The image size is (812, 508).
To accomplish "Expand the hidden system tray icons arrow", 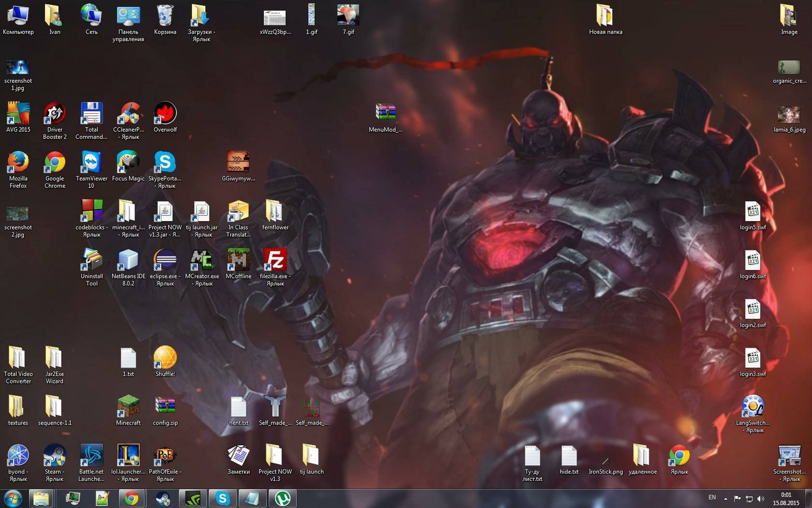I will point(725,499).
